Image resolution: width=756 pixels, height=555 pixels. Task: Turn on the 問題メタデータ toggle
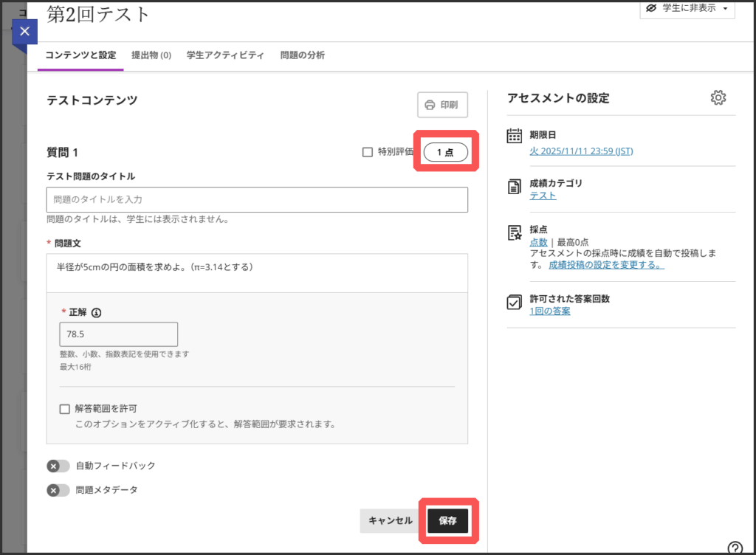(x=58, y=490)
